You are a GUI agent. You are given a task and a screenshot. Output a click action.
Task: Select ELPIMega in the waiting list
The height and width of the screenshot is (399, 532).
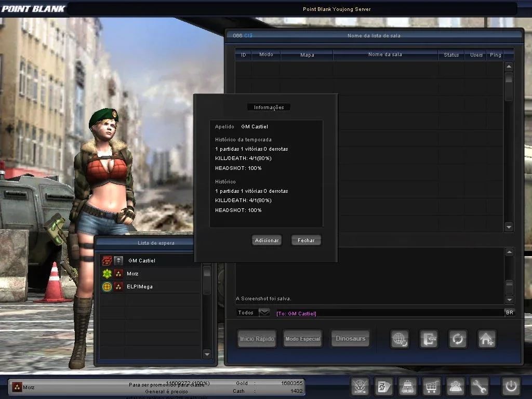(x=150, y=287)
